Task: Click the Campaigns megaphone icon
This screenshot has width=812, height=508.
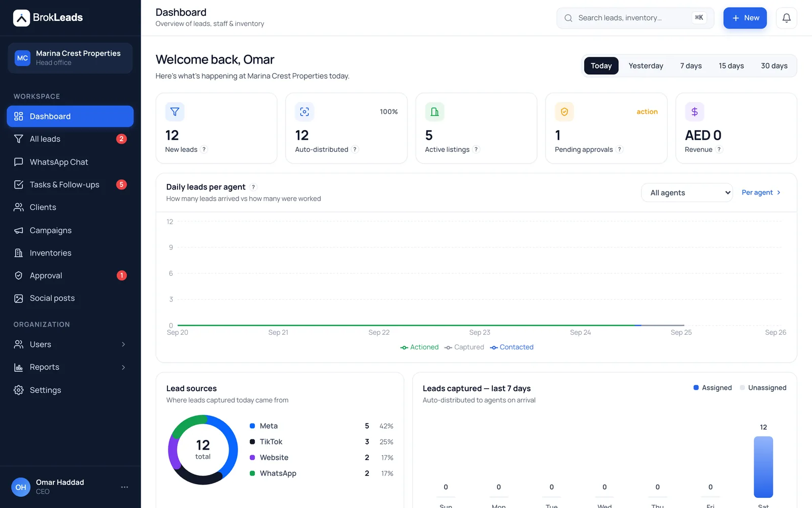Action: pyautogui.click(x=19, y=230)
